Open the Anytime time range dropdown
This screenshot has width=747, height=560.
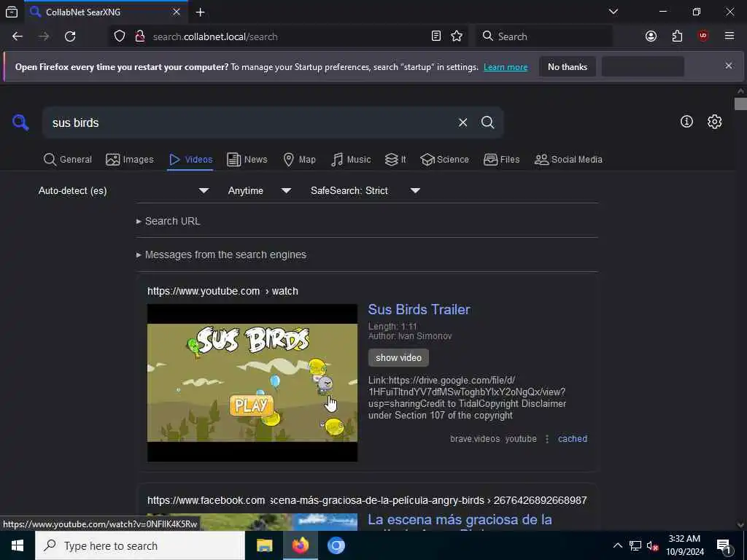(260, 190)
